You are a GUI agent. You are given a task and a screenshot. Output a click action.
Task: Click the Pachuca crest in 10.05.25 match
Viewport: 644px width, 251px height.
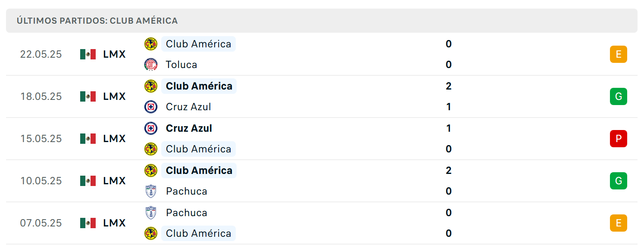click(151, 191)
